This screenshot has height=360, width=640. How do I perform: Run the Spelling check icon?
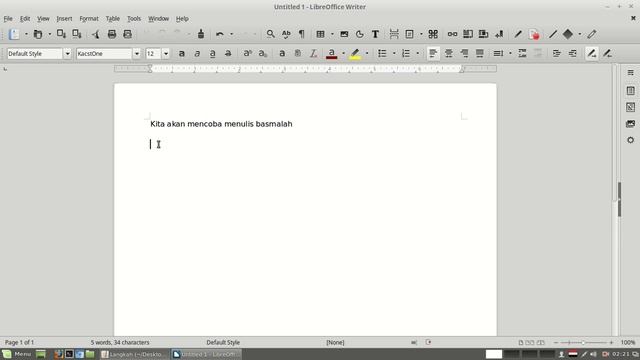(286, 34)
